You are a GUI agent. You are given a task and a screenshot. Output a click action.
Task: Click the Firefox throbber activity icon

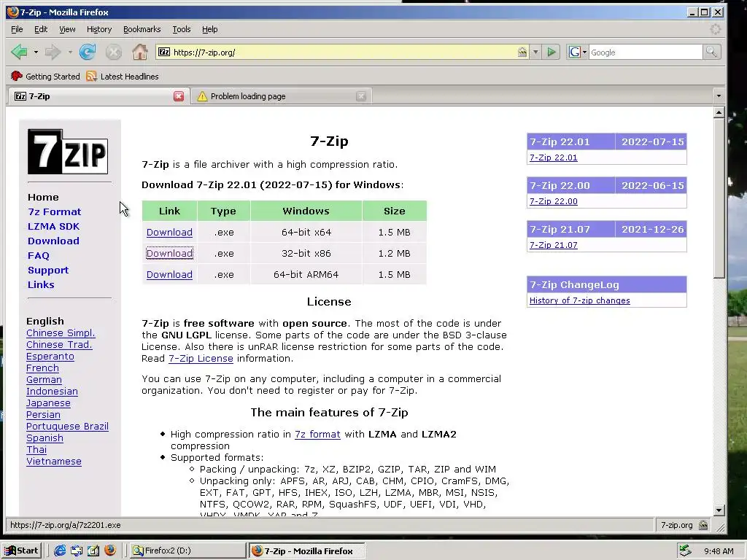tap(715, 29)
